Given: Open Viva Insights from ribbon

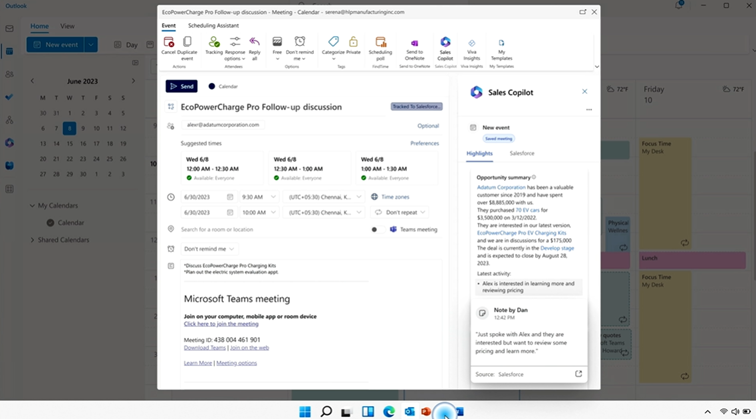Looking at the screenshot, I should [x=472, y=49].
